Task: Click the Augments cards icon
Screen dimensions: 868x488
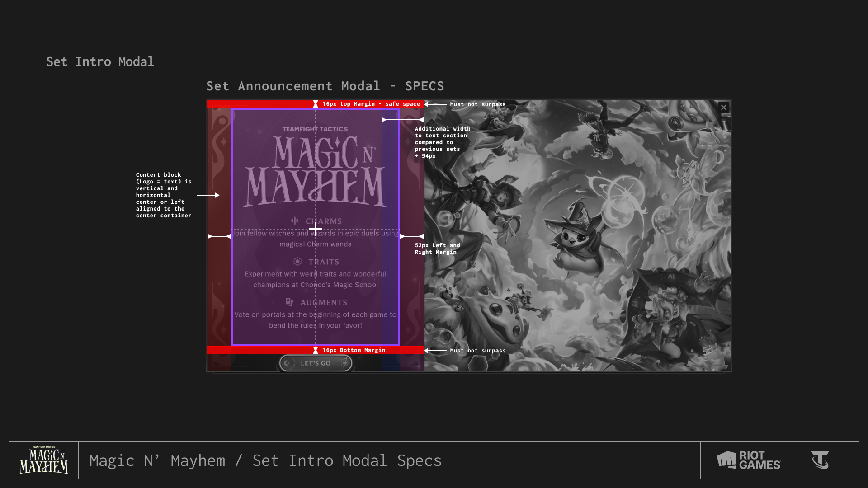Action: (289, 302)
